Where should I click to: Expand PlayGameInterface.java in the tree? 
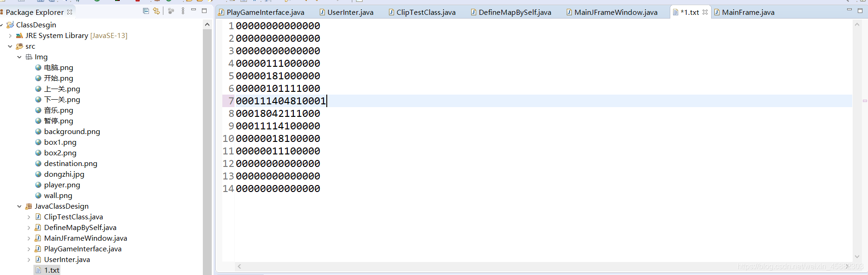coord(29,249)
